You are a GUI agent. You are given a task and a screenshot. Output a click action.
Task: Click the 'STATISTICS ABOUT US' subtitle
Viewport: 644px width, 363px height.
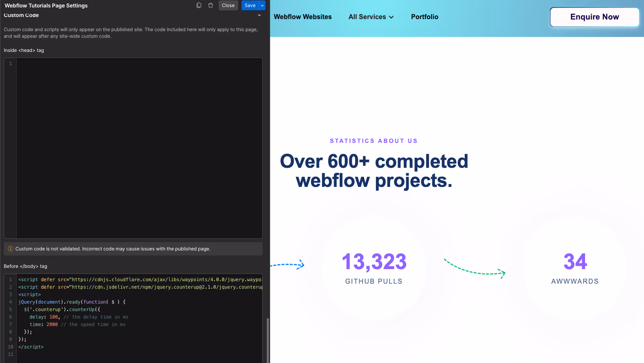[x=374, y=141]
